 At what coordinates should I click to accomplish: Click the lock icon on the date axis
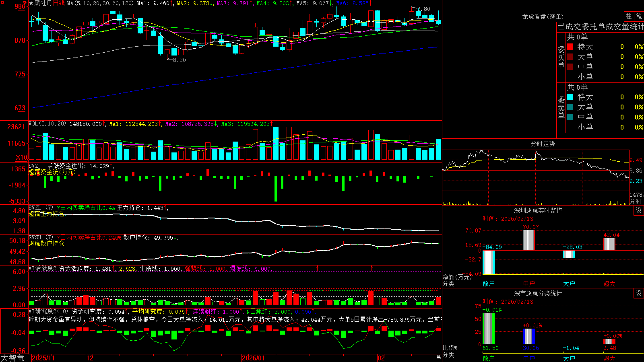[x=438, y=357]
